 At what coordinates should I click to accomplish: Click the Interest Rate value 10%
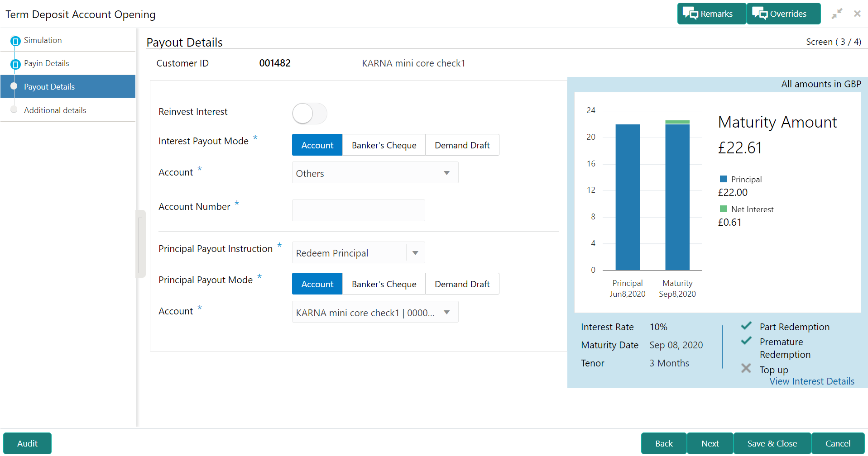[658, 327]
